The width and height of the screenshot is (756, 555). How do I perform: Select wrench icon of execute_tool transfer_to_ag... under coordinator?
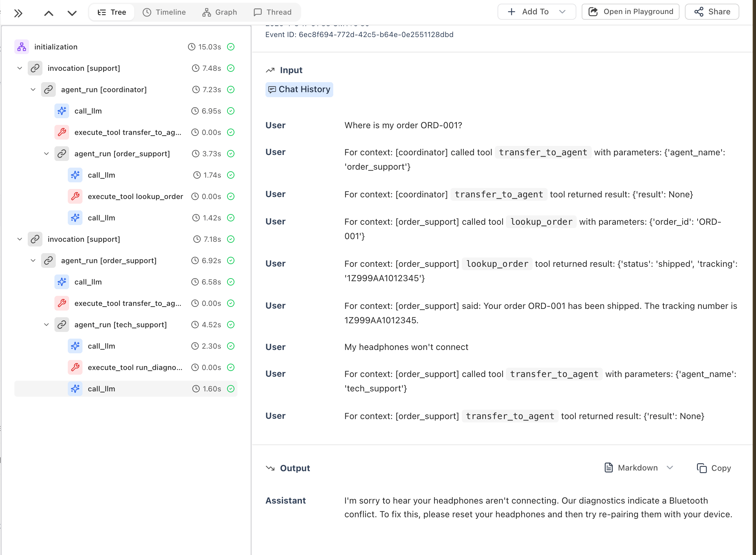pyautogui.click(x=62, y=132)
